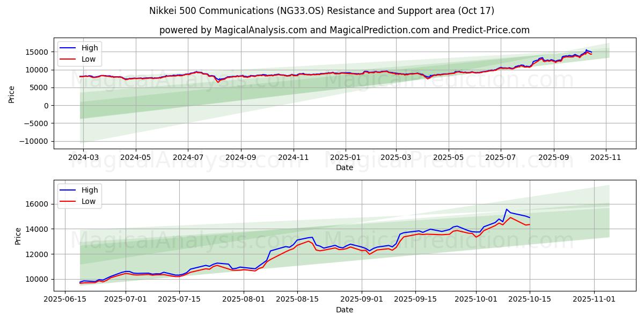This screenshot has height=322, width=644.
Task: Select the 2024-03 date tick on top chart
Action: 83,158
